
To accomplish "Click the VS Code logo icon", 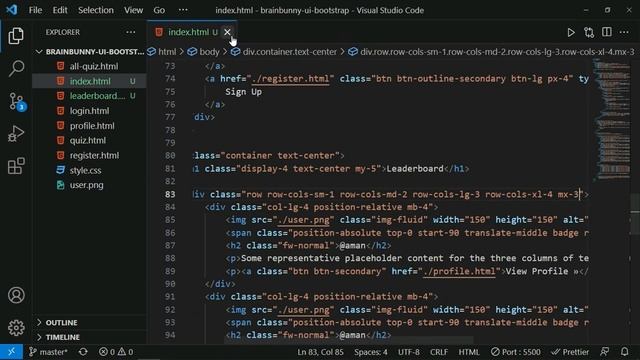I will [x=11, y=10].
